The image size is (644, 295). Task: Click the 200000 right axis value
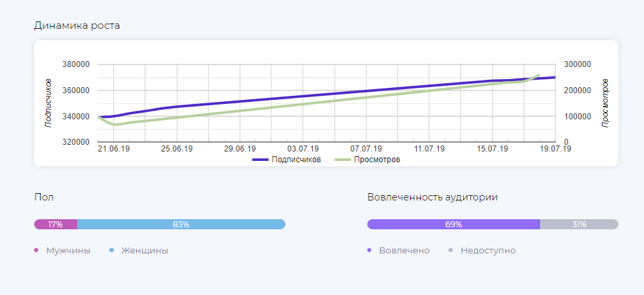577,91
